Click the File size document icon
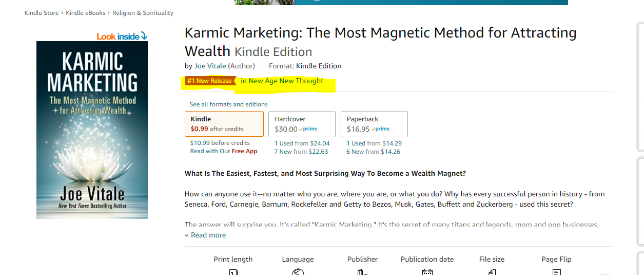This screenshot has width=644, height=275. (x=492, y=272)
